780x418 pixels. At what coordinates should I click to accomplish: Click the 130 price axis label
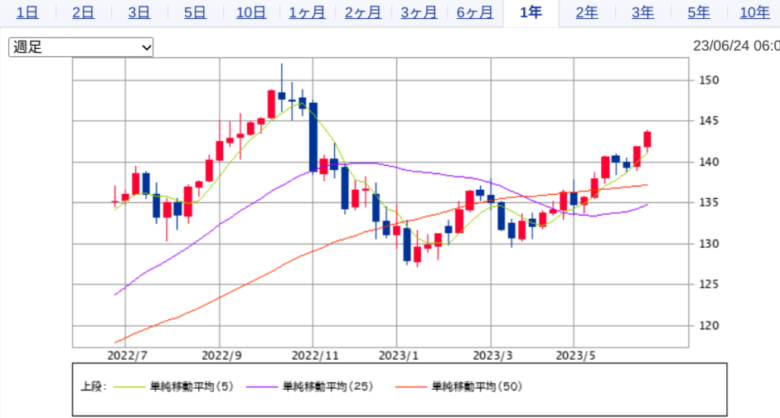point(708,244)
